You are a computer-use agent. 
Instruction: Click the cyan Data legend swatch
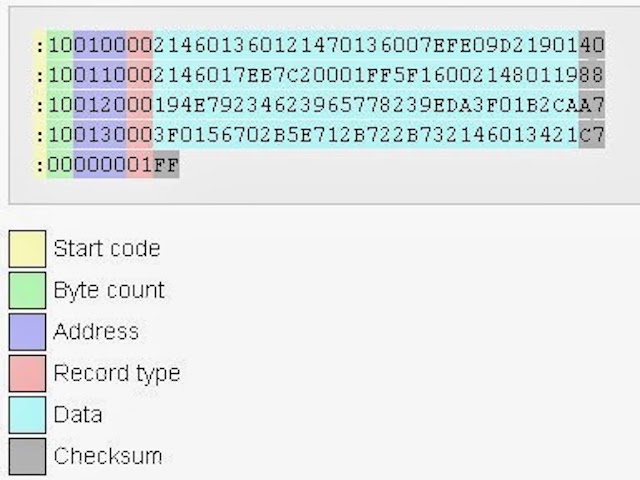pos(27,415)
